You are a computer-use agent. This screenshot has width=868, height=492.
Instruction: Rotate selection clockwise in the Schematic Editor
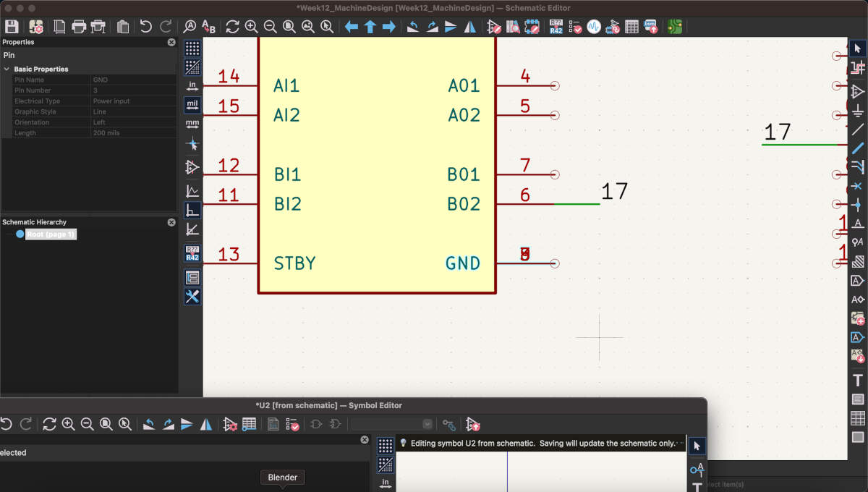coord(432,27)
